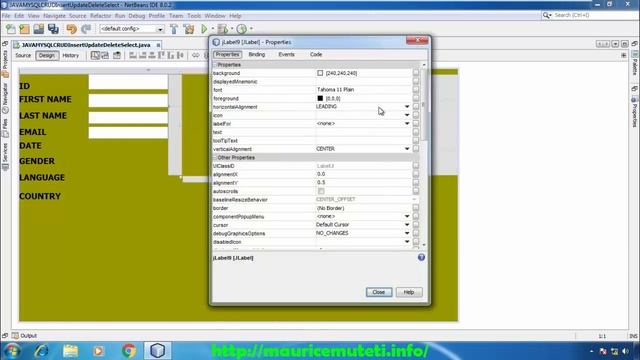Screen dimensions: 640x360
Task: Run the project with green play icon
Action: [x=204, y=29]
